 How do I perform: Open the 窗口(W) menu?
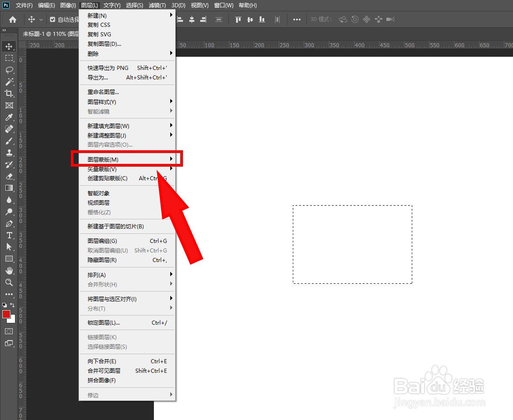(224, 5)
